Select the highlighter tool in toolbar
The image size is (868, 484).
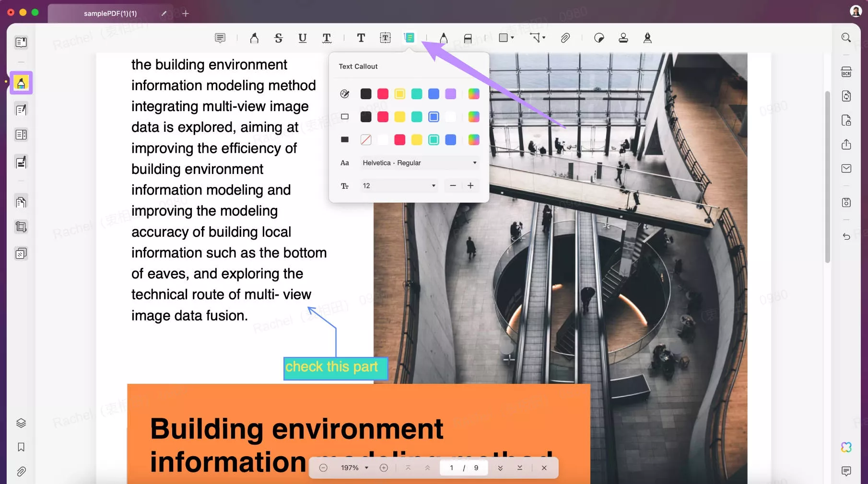tap(254, 38)
